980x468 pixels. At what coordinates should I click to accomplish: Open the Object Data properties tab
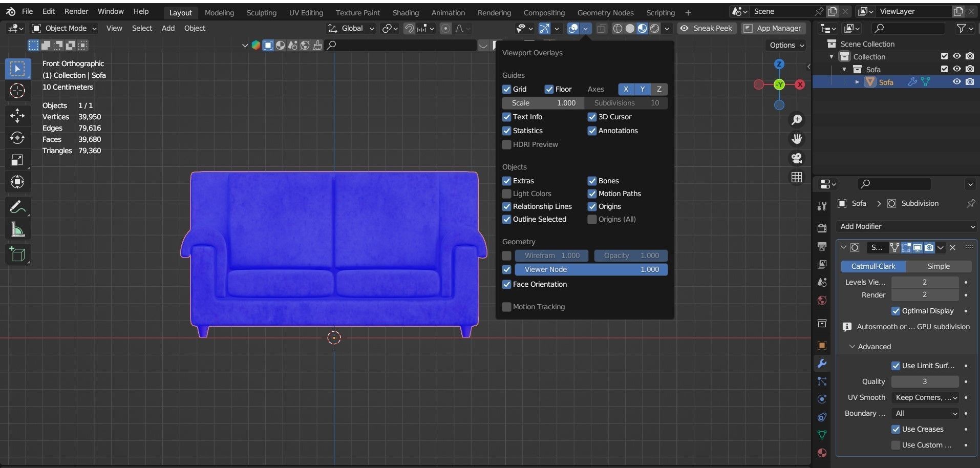(822, 435)
